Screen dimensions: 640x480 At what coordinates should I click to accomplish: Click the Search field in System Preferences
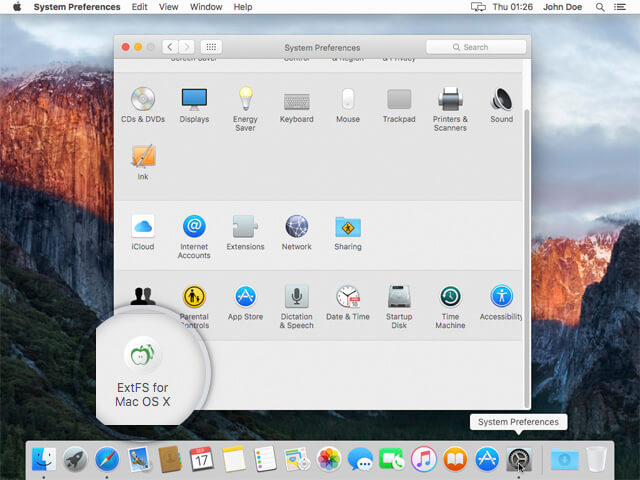(x=476, y=47)
